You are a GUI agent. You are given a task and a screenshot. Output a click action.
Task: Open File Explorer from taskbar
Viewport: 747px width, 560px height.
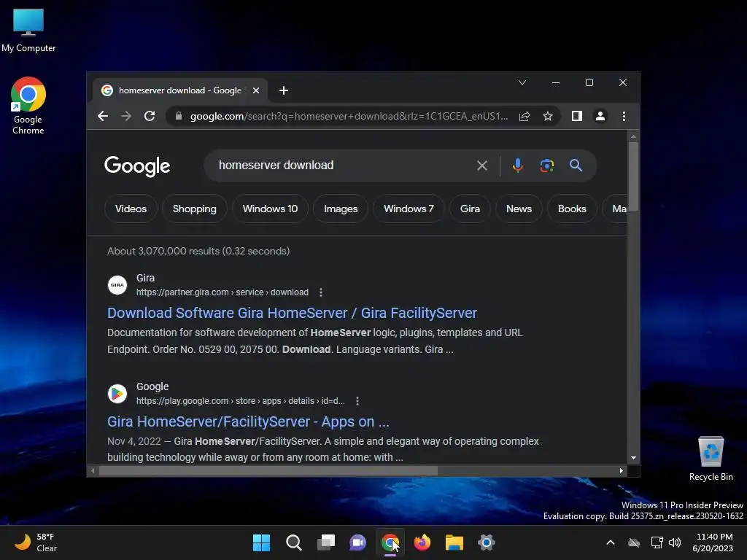click(x=454, y=542)
